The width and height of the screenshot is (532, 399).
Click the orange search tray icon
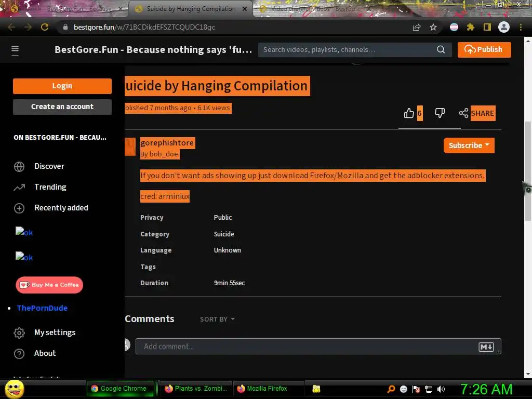(x=391, y=389)
